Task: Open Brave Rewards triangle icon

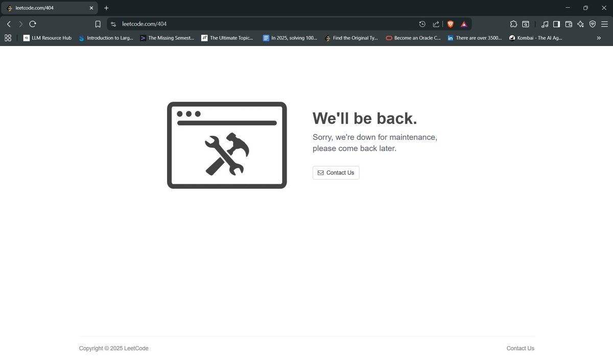Action: click(x=464, y=24)
